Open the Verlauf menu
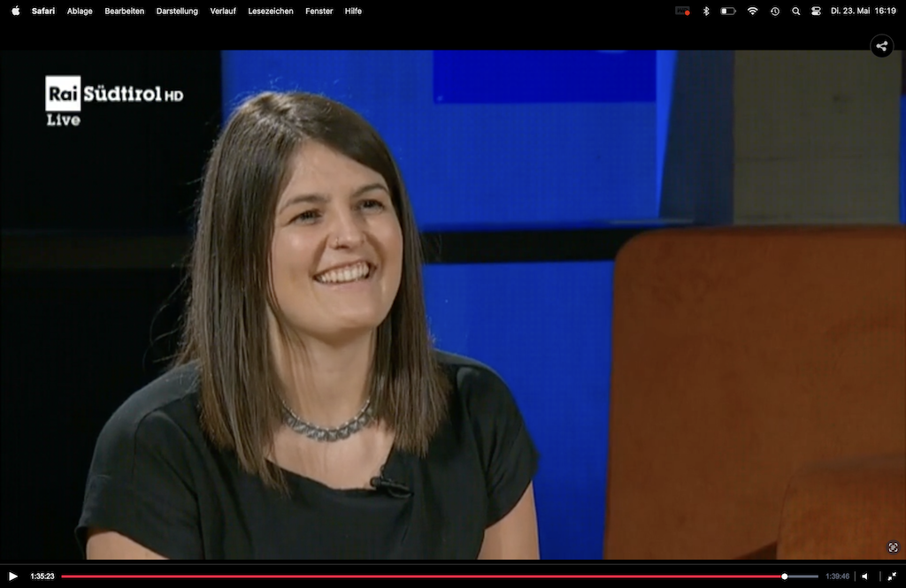 (223, 11)
